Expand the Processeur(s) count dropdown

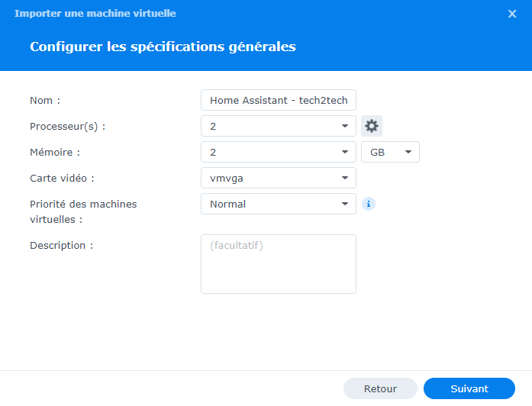[x=278, y=126]
